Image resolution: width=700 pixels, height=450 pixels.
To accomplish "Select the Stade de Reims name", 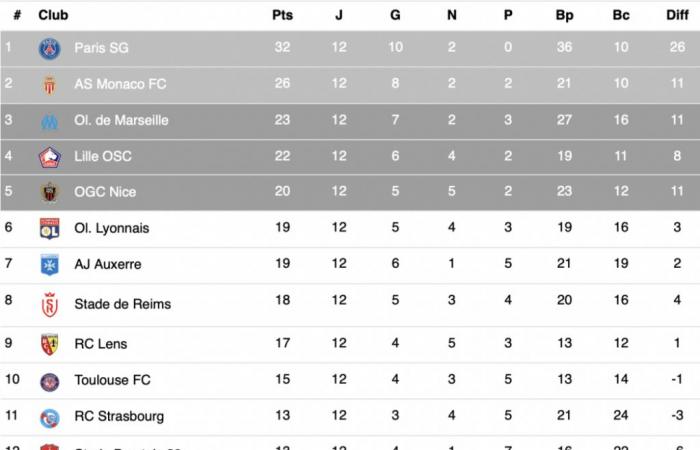I will [x=122, y=304].
